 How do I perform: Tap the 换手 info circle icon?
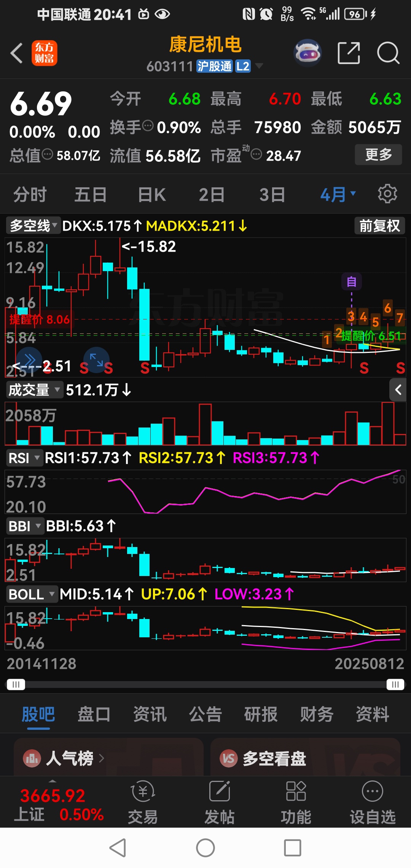(x=147, y=126)
